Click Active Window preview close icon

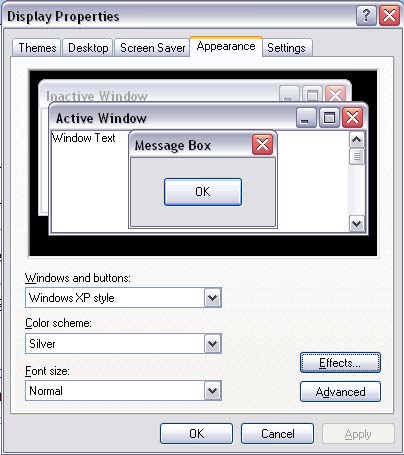[352, 118]
